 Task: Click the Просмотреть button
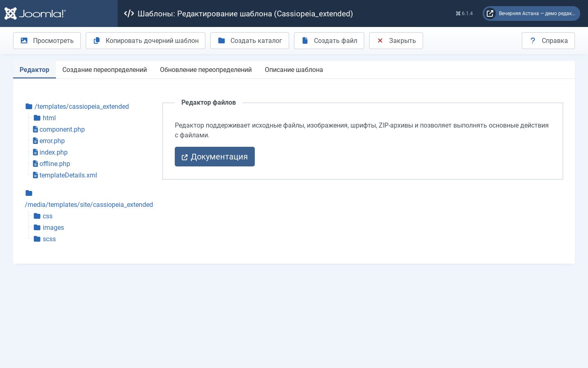(x=47, y=40)
